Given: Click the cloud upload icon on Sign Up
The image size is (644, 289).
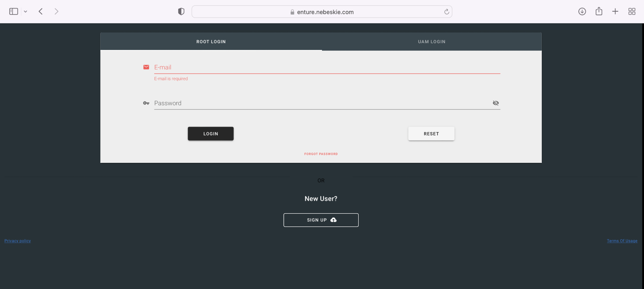Looking at the screenshot, I should 333,220.
